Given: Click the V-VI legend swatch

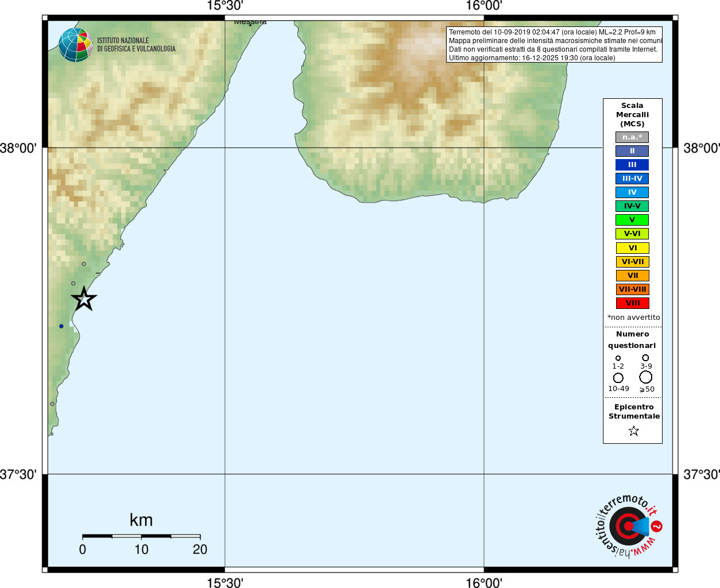Looking at the screenshot, I should [x=632, y=234].
